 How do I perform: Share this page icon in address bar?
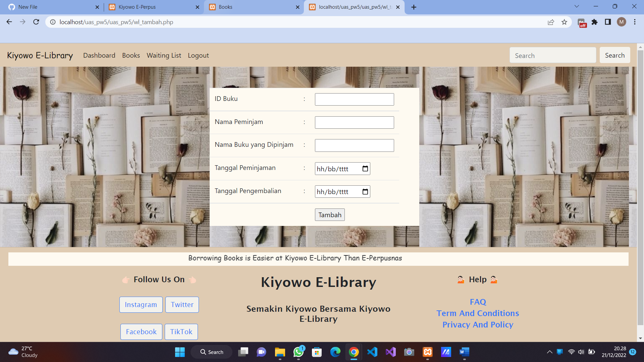[551, 22]
